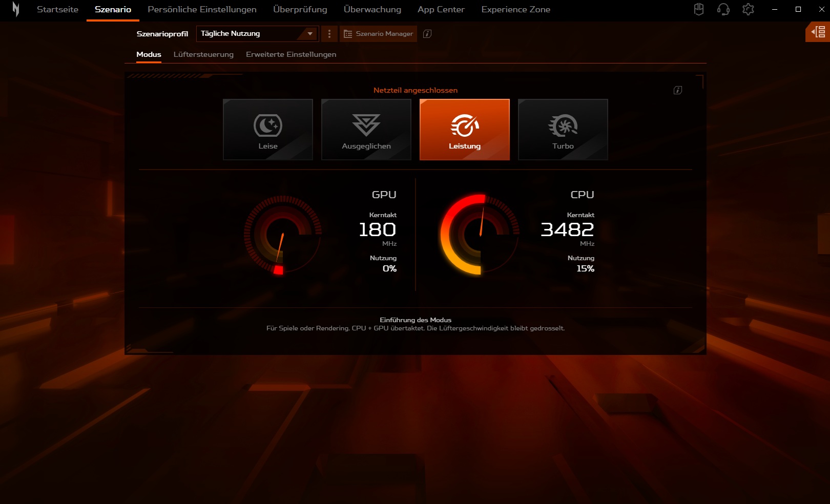Click info icon in mode panel corner
The height and width of the screenshot is (504, 830).
(x=677, y=90)
